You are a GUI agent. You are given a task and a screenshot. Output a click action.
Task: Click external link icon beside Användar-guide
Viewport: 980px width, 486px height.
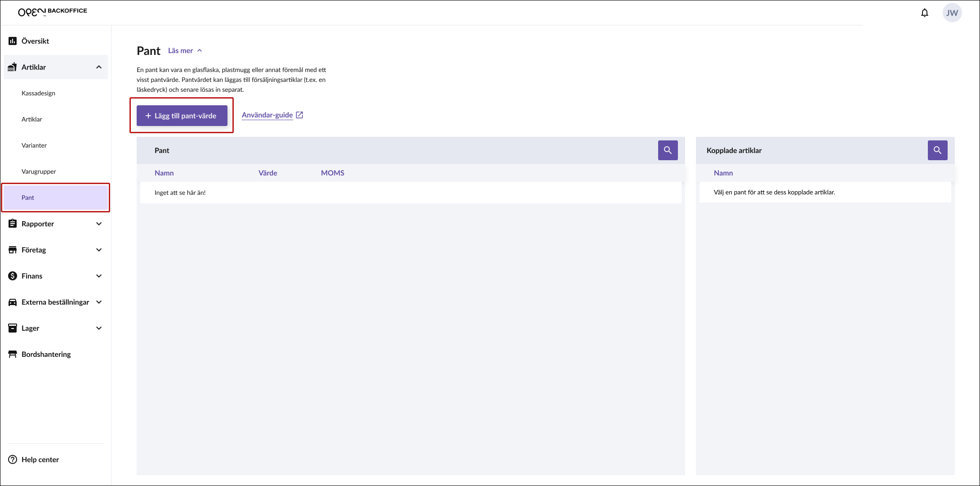299,115
